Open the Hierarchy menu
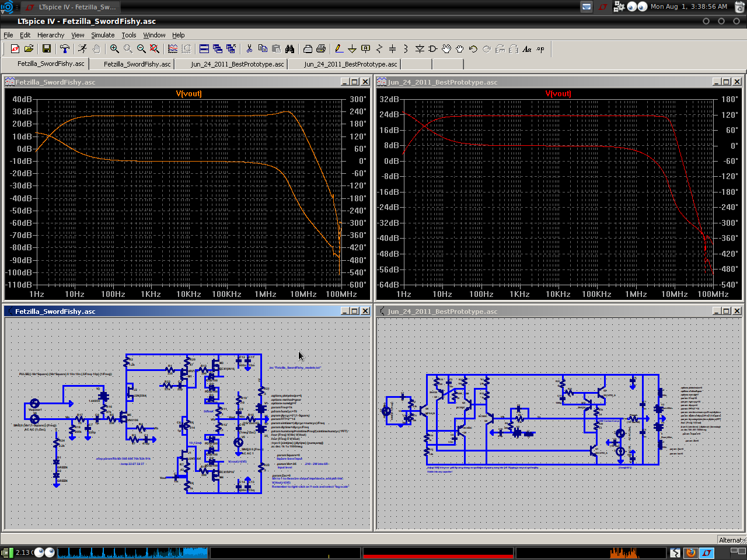Image resolution: width=747 pixels, height=560 pixels. pos(51,35)
